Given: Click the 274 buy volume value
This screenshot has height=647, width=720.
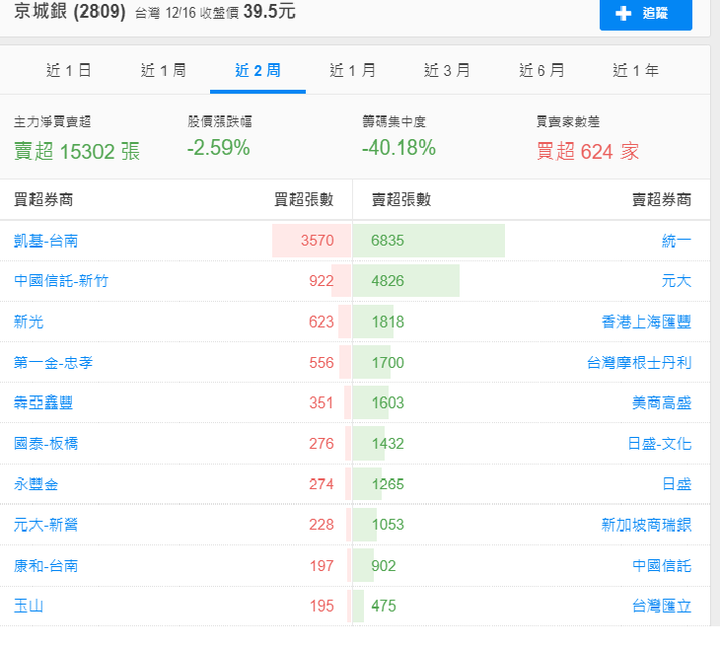Looking at the screenshot, I should [321, 484].
